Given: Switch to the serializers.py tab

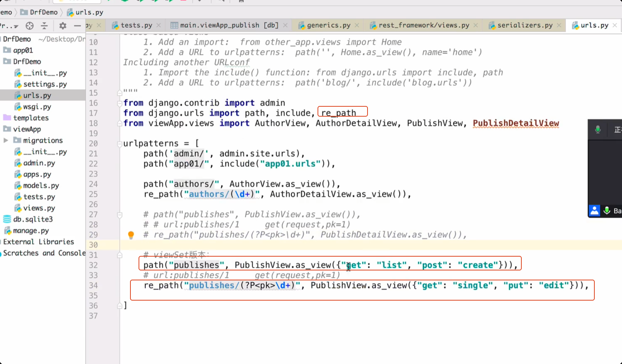Looking at the screenshot, I should [x=525, y=25].
